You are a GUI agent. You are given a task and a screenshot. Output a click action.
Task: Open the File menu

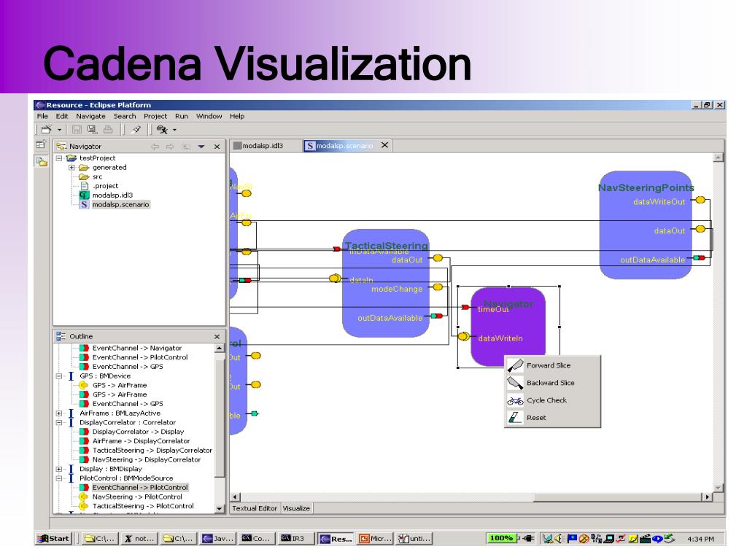(x=42, y=116)
